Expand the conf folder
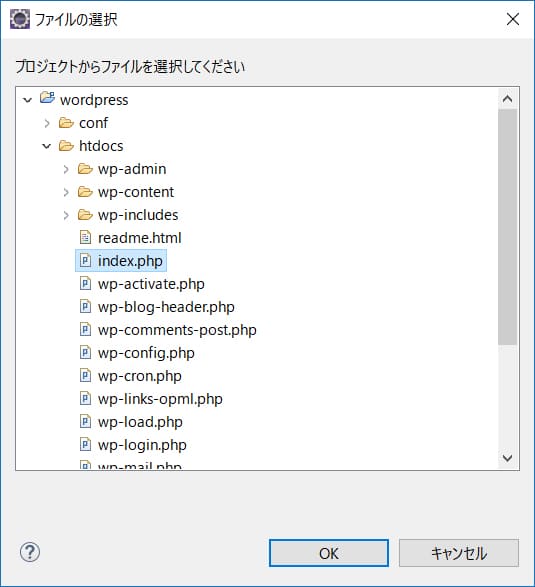 (x=47, y=123)
